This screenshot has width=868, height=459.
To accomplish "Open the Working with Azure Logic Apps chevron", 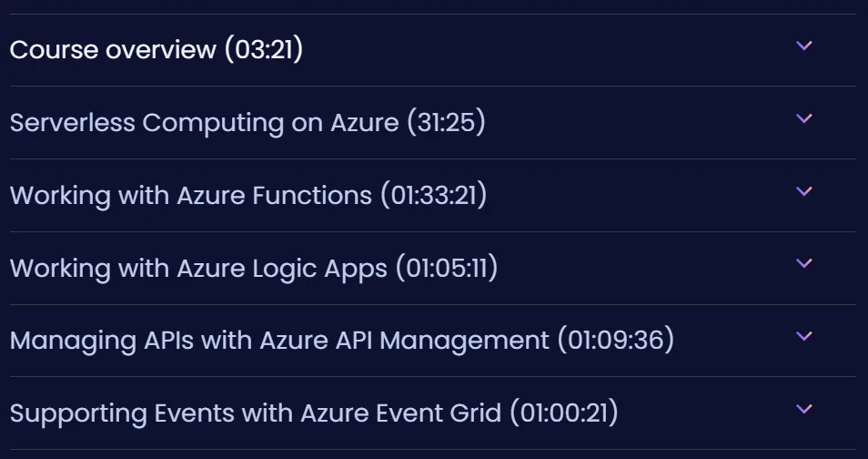I will (803, 263).
